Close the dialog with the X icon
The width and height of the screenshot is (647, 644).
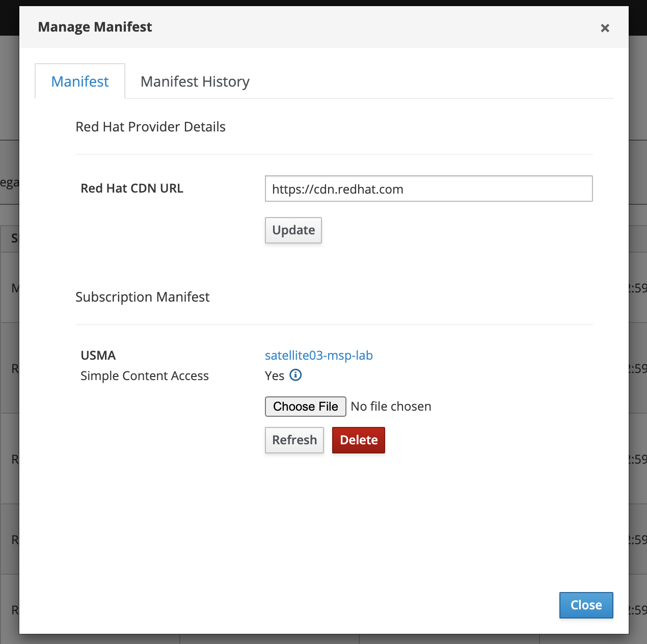(x=605, y=28)
